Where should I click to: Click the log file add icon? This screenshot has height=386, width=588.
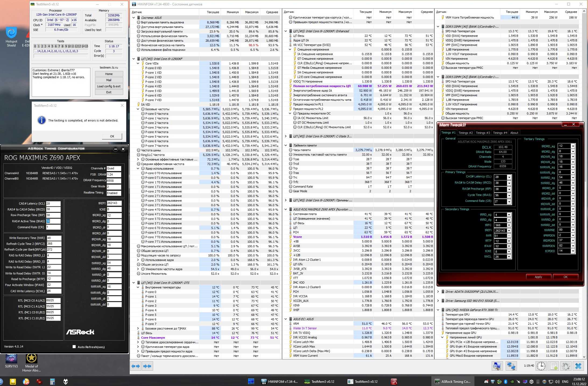554,366
